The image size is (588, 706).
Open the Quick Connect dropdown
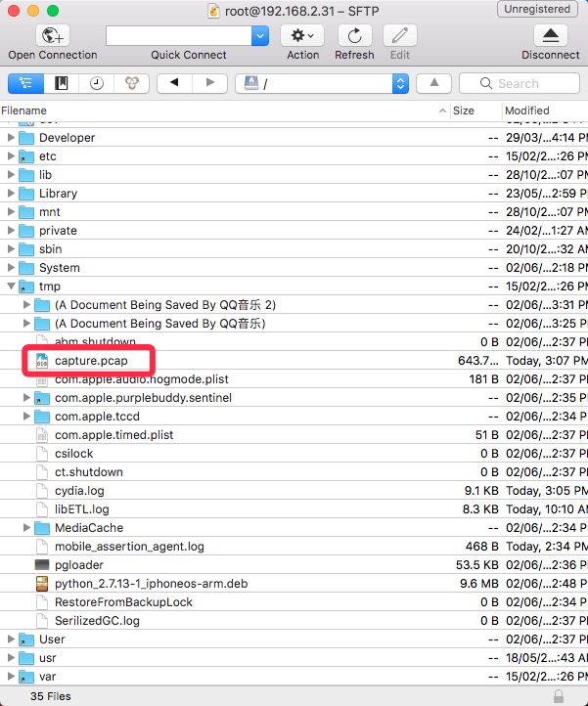[259, 36]
